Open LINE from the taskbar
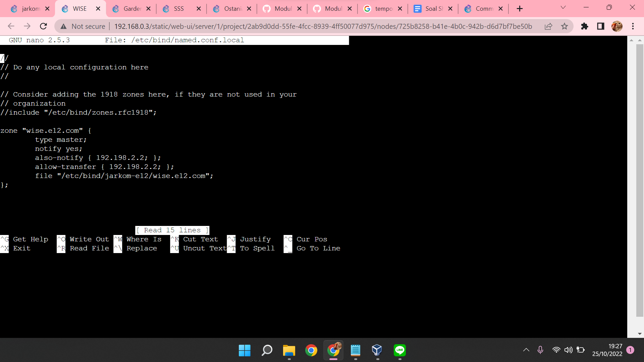644x362 pixels. (x=399, y=351)
